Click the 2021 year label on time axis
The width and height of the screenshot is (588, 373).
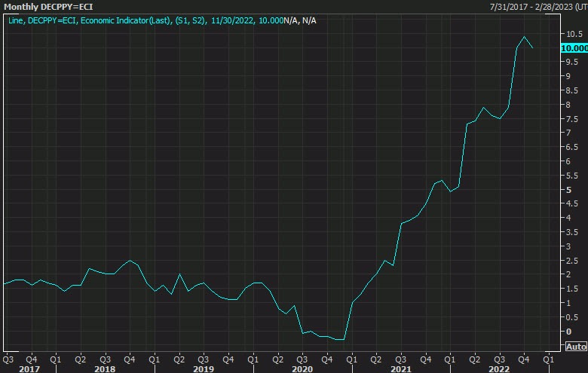[400, 368]
